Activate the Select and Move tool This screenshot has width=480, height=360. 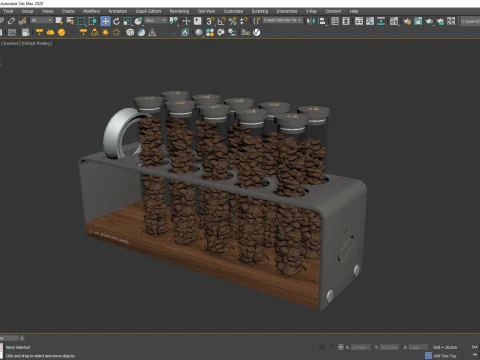coord(105,21)
